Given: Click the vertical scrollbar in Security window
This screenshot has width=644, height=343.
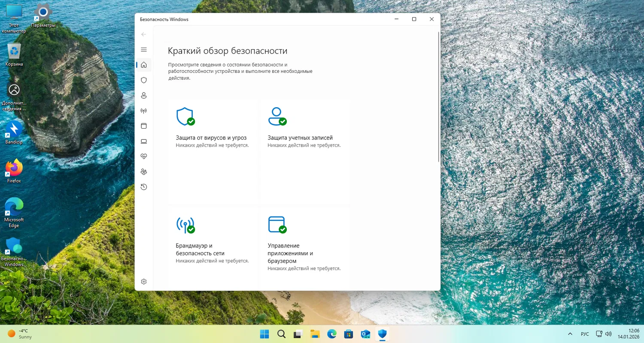Looking at the screenshot, I should point(438,96).
